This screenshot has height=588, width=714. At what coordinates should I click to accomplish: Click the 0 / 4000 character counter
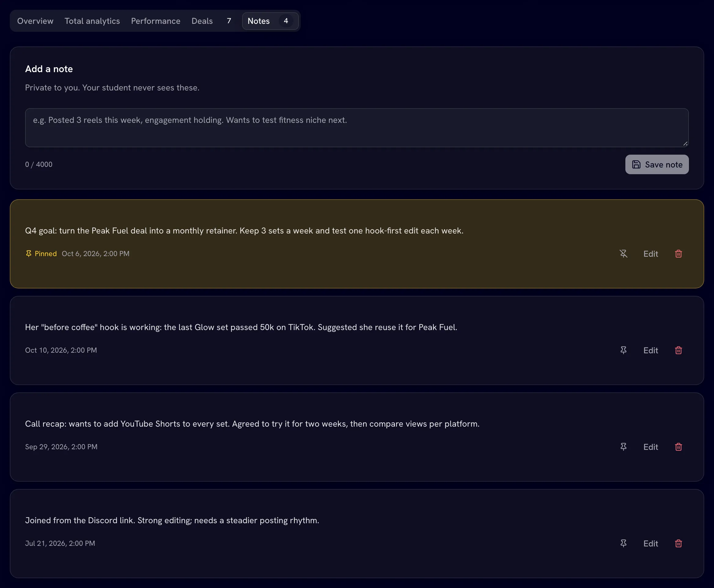tap(39, 165)
